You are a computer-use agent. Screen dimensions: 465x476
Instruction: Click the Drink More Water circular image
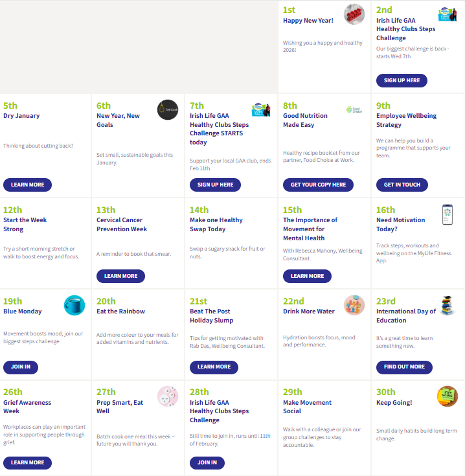[x=354, y=305]
